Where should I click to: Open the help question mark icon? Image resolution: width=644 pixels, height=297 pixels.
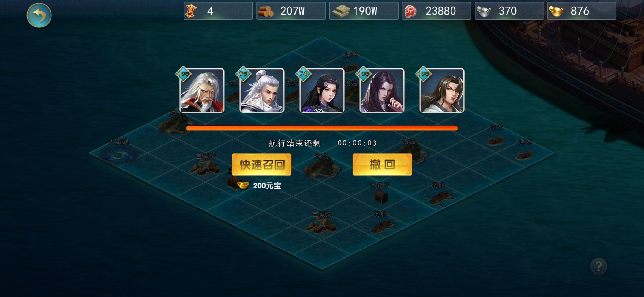[599, 266]
